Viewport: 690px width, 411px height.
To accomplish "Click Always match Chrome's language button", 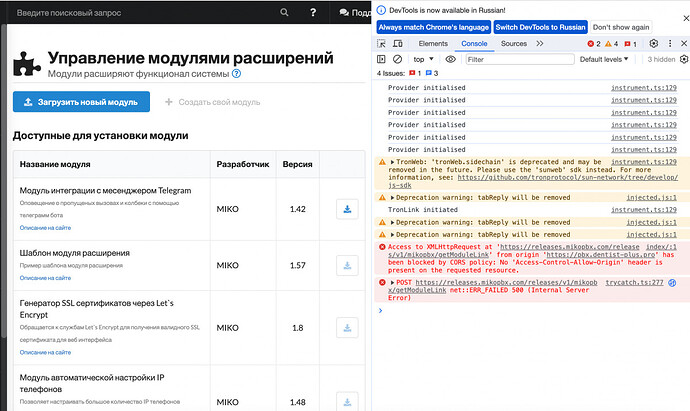I will pyautogui.click(x=433, y=27).
